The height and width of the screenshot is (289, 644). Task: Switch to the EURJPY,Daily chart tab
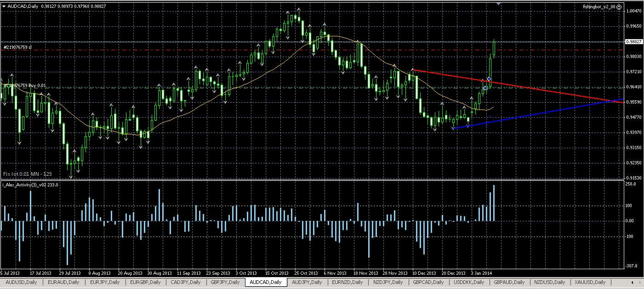pos(104,282)
